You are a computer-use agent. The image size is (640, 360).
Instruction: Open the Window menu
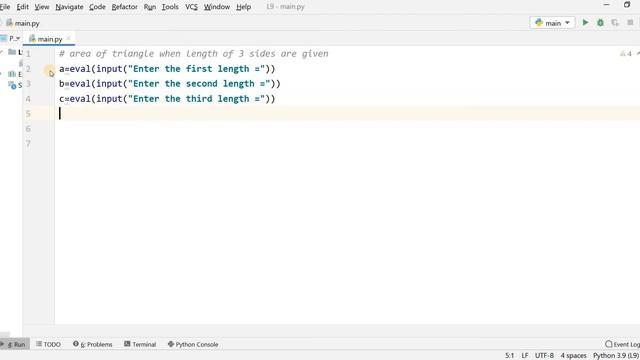click(217, 7)
